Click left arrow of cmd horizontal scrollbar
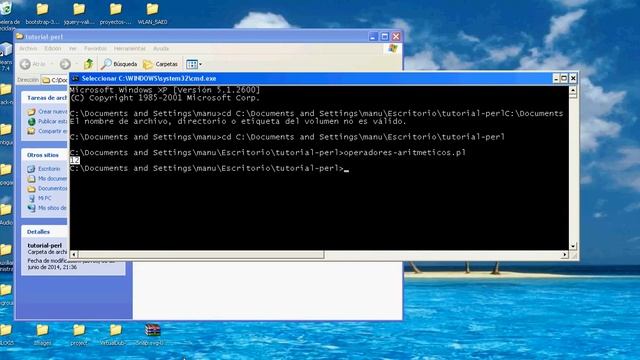The height and width of the screenshot is (360, 640). [x=74, y=255]
